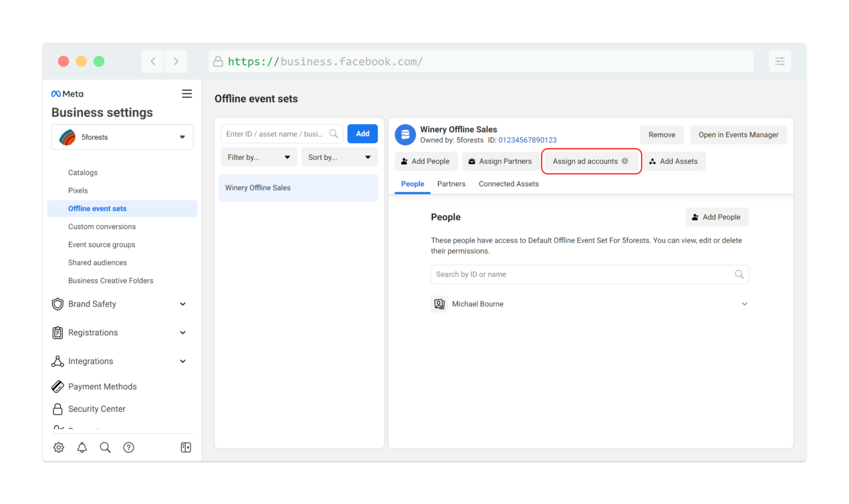Open Brand Safety section
Image resolution: width=849 pixels, height=504 pixels.
[92, 304]
